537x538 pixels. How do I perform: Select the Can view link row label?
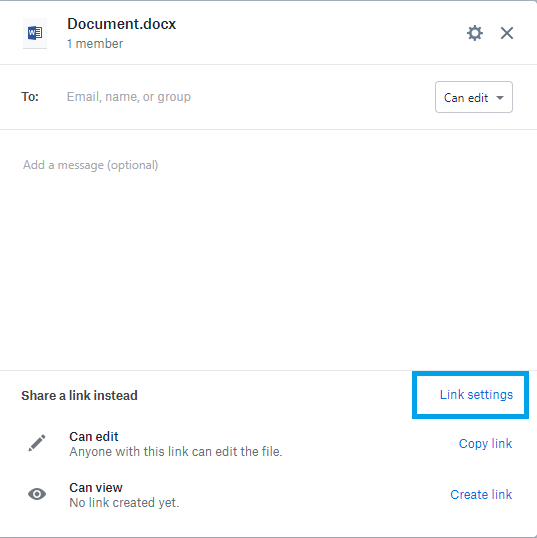[x=96, y=488]
